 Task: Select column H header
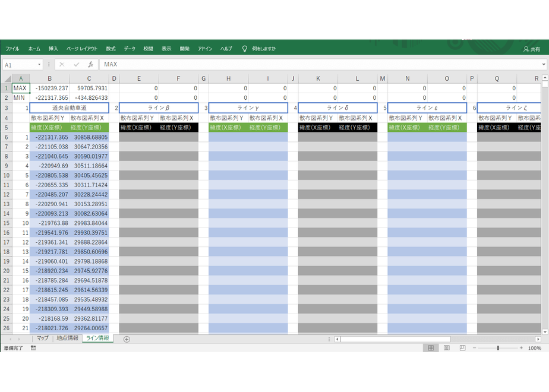pos(228,78)
